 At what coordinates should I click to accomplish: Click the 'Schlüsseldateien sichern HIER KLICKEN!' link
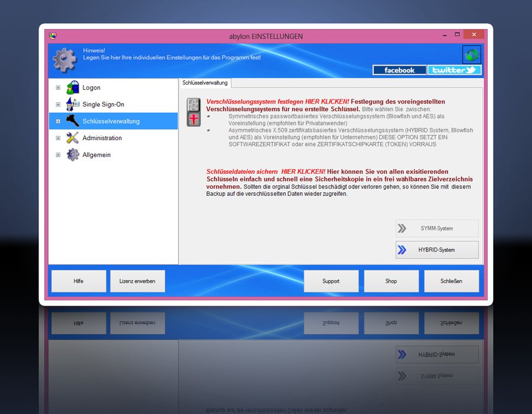pos(265,172)
